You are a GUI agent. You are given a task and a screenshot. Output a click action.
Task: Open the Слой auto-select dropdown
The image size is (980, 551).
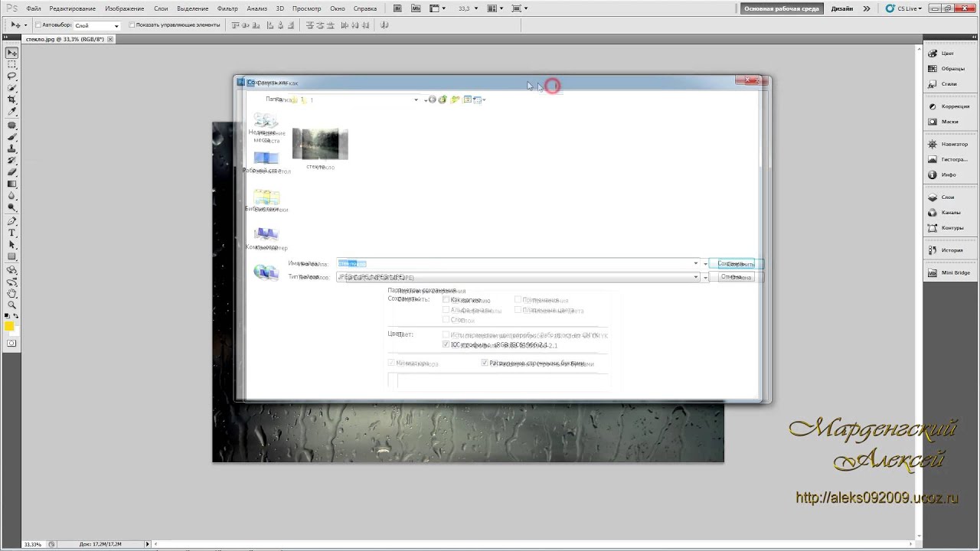(x=96, y=25)
